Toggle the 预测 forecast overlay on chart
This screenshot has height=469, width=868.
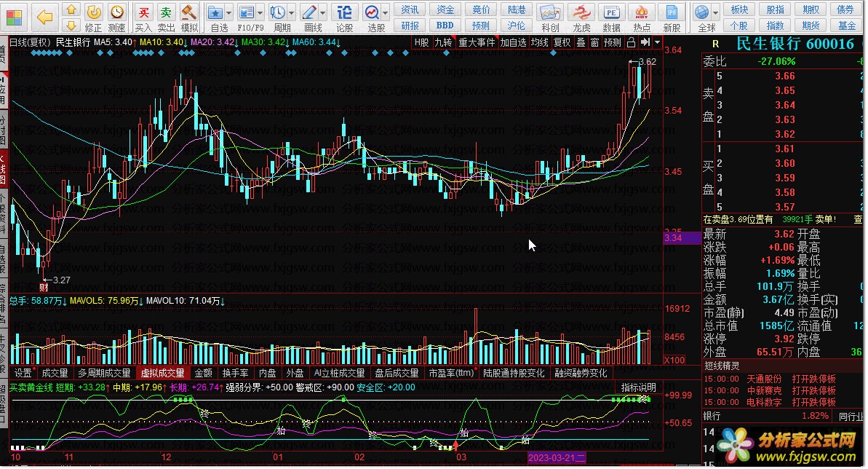pyautogui.click(x=612, y=42)
